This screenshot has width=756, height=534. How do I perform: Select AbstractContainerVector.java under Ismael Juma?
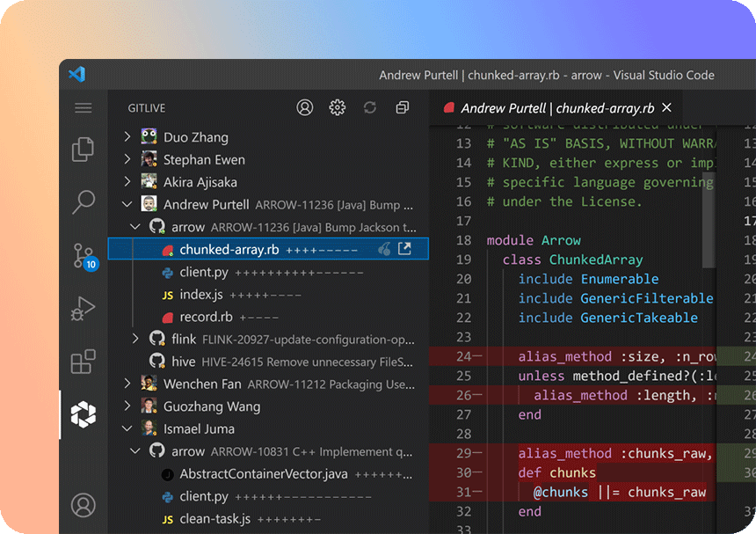[263, 474]
